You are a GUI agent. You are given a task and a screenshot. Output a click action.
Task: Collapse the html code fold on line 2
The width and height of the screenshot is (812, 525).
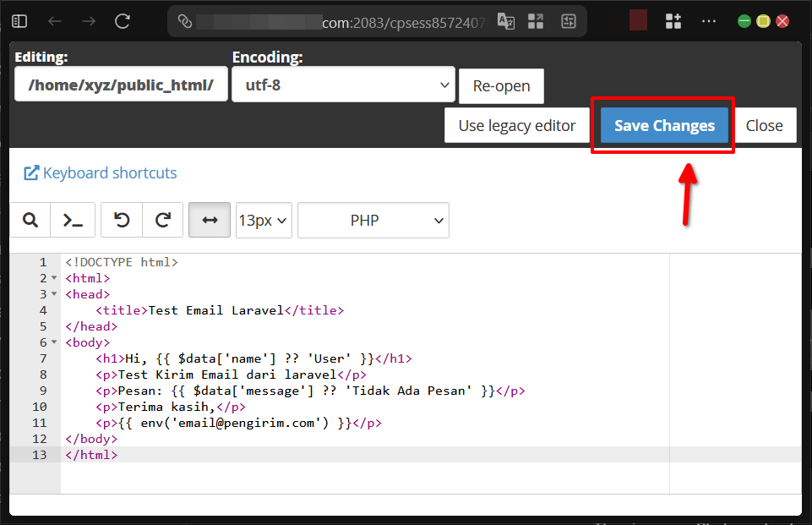tap(53, 277)
